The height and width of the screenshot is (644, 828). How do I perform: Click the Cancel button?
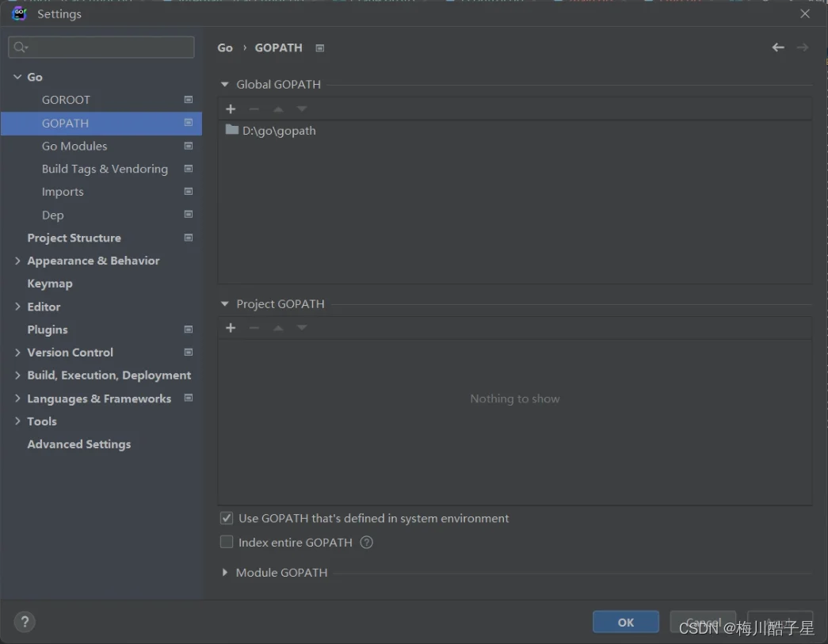tap(703, 622)
